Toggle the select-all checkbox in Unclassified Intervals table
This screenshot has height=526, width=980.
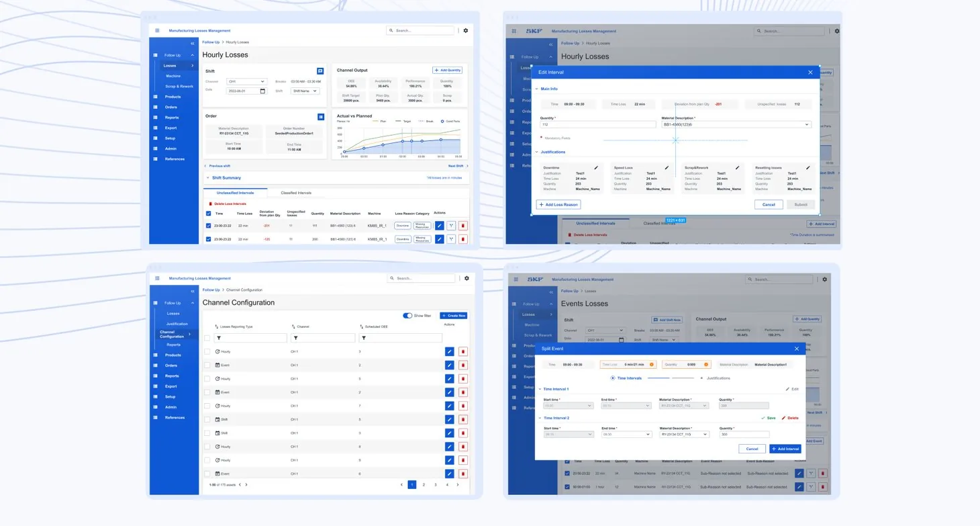(208, 214)
